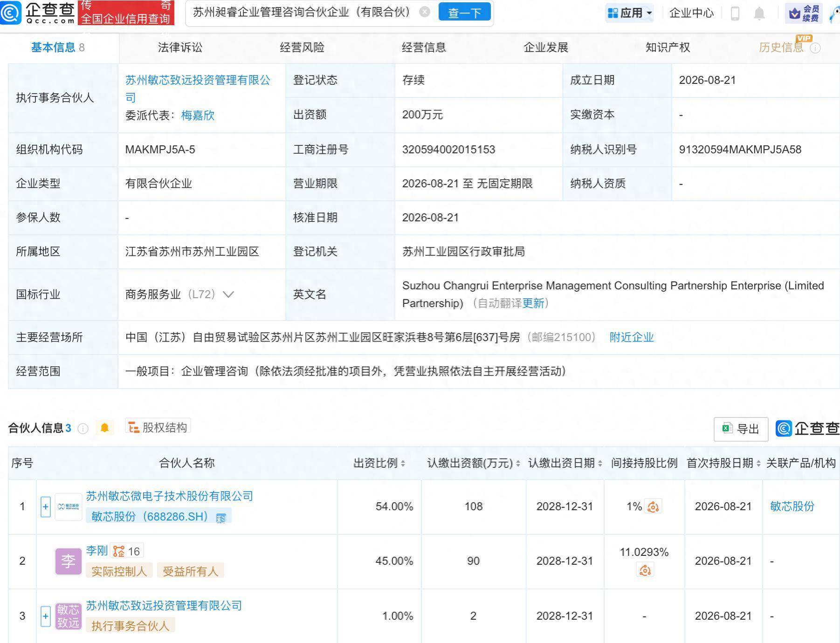Open indirect holding chart icon for 1%
The height and width of the screenshot is (643, 840).
(653, 507)
